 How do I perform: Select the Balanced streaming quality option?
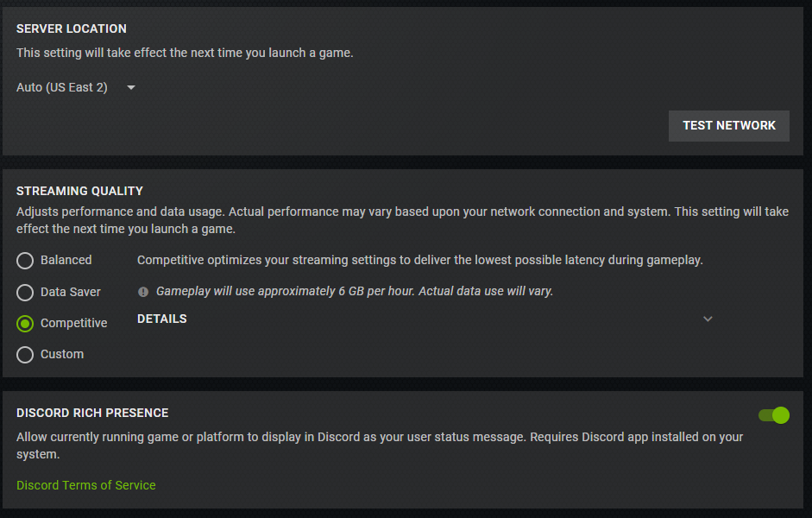pyautogui.click(x=25, y=260)
